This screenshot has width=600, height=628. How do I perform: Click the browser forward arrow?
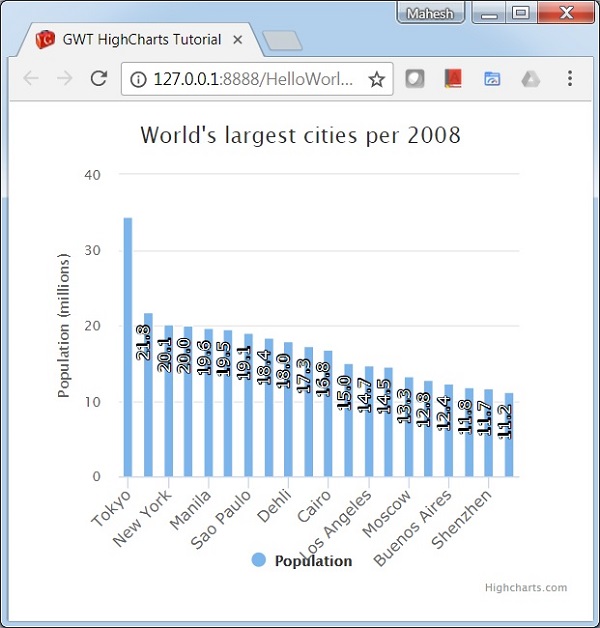click(x=65, y=78)
